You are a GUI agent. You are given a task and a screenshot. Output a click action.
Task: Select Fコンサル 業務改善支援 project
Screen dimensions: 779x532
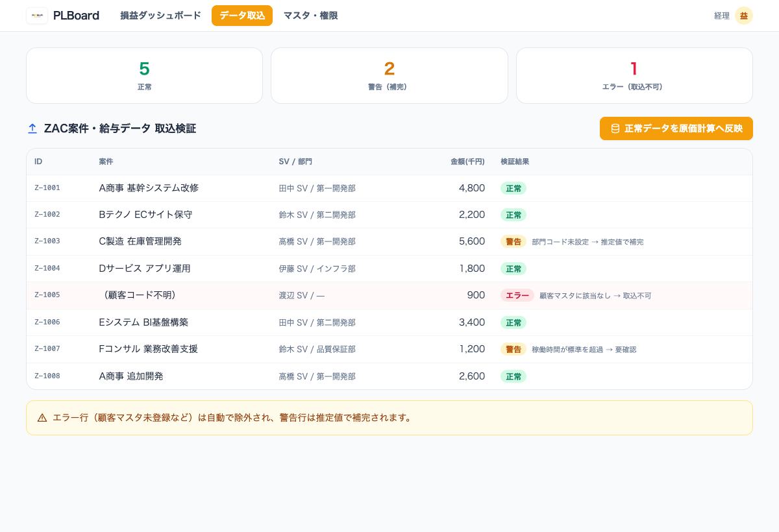click(x=149, y=349)
